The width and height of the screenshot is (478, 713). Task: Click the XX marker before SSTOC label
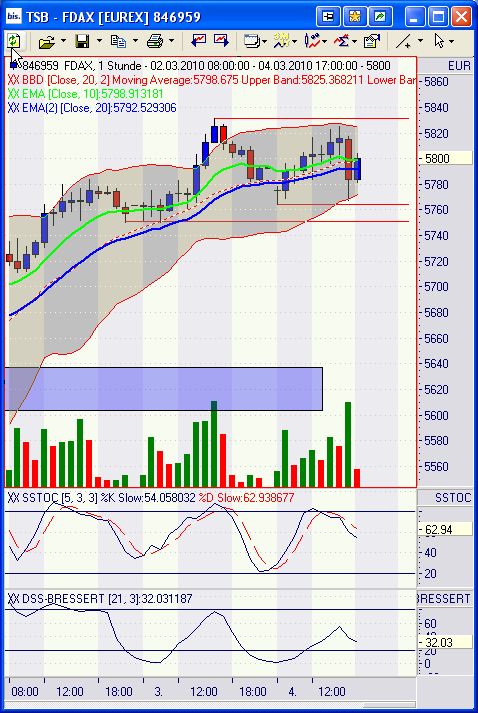pos(13,498)
